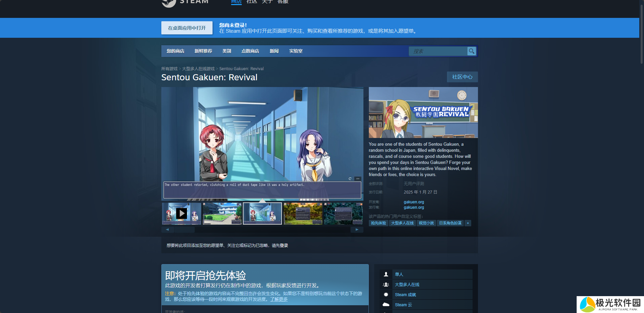This screenshot has width=644, height=313.
Task: Click the Steam Cloud icon
Action: point(386,305)
